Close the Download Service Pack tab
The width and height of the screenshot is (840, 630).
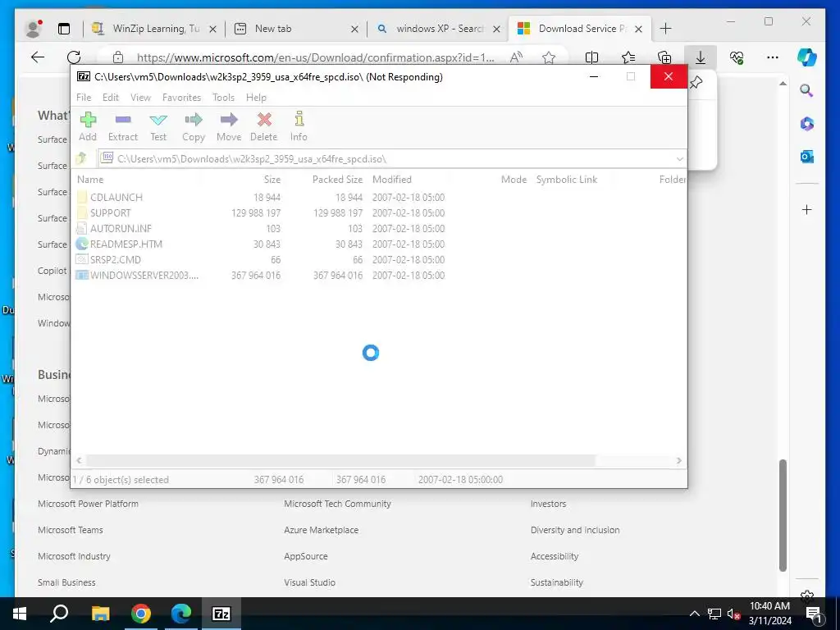(x=638, y=29)
